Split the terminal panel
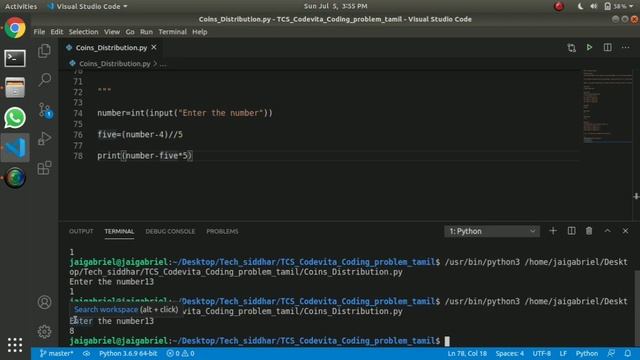The height and width of the screenshot is (360, 640). 571,231
